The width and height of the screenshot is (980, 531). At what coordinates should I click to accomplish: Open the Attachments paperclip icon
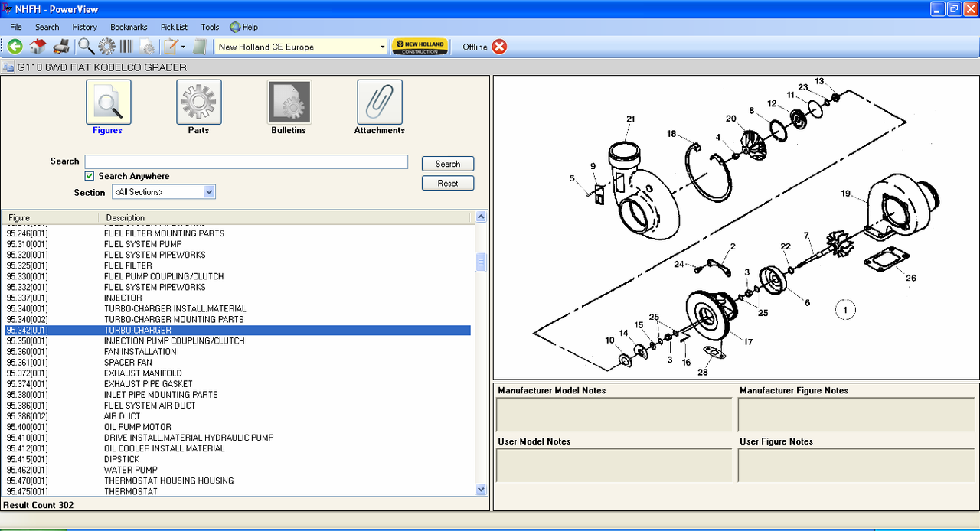tap(380, 102)
